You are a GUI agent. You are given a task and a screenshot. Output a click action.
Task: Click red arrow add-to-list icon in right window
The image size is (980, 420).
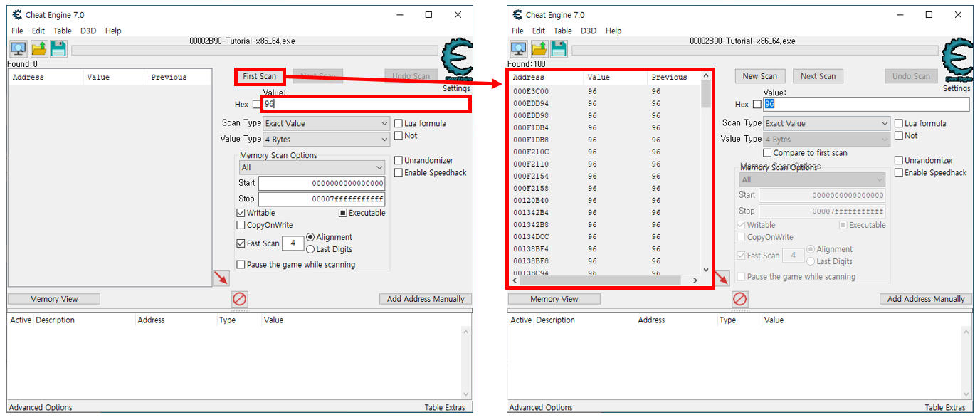pos(722,278)
